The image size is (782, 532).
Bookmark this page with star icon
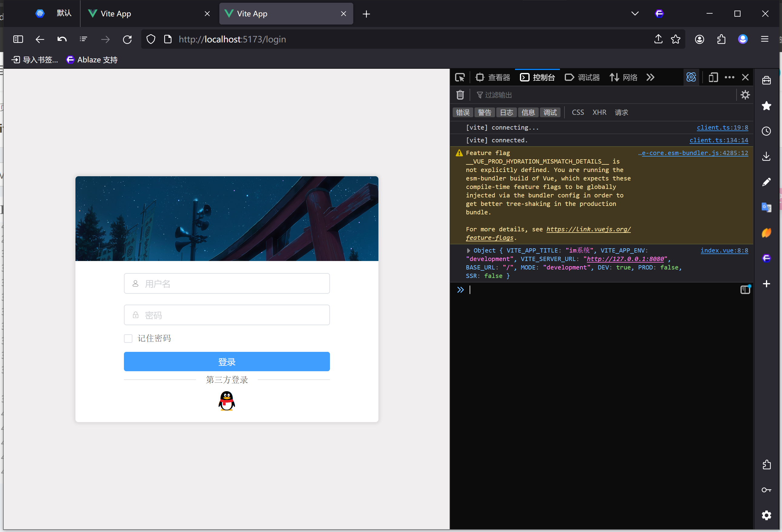[675, 39]
